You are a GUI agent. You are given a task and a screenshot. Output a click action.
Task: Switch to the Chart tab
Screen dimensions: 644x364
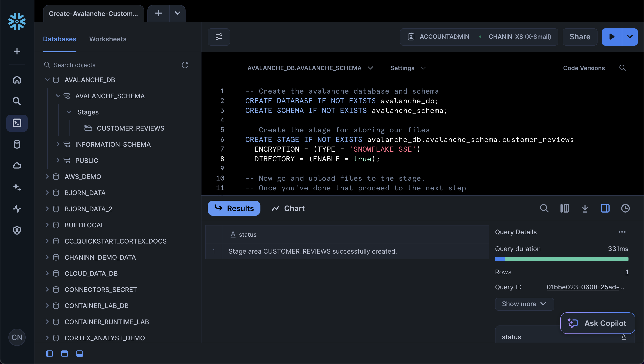288,208
